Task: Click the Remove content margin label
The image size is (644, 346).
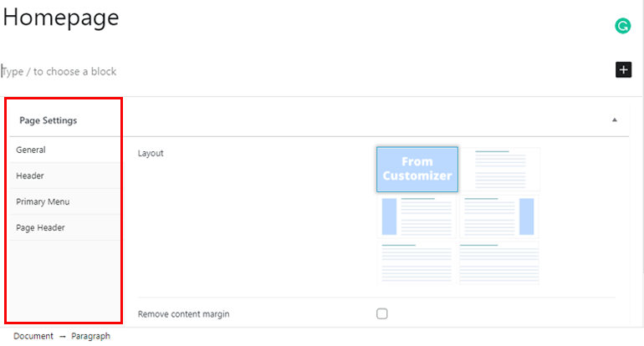Action: click(184, 314)
